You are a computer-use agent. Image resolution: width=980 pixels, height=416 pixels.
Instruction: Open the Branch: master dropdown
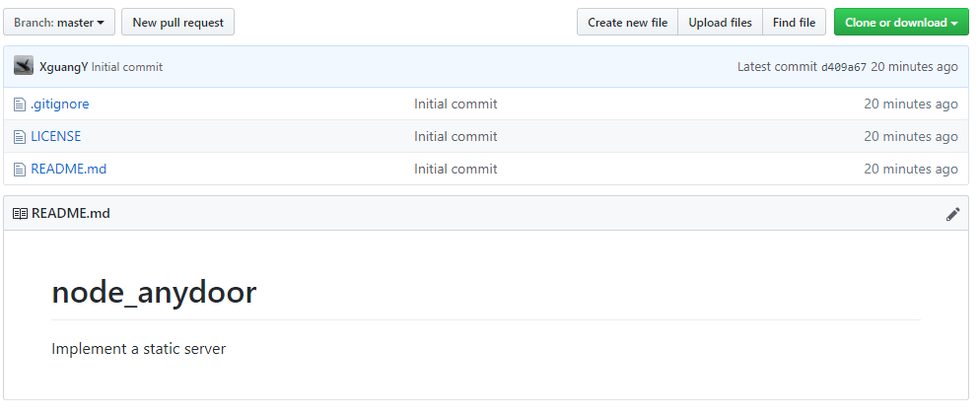59,22
